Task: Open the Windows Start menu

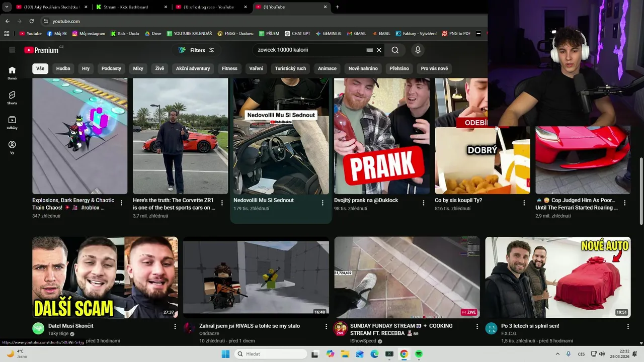Action: pos(225,354)
